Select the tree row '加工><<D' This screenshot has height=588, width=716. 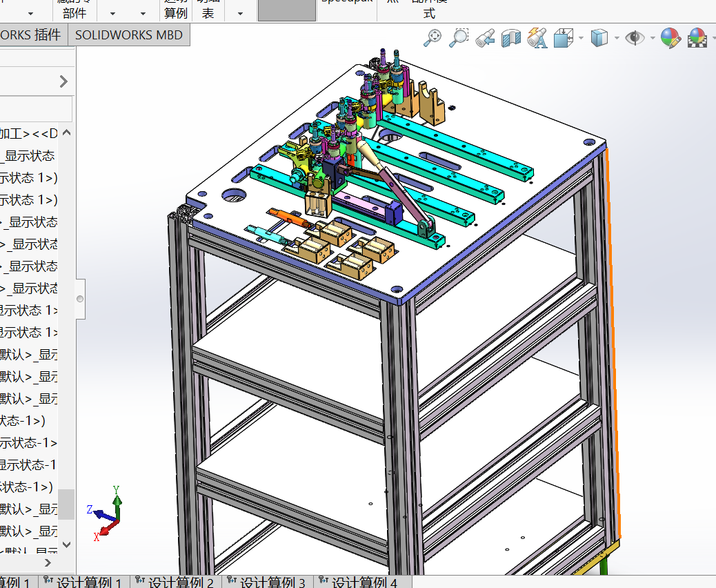tap(29, 133)
